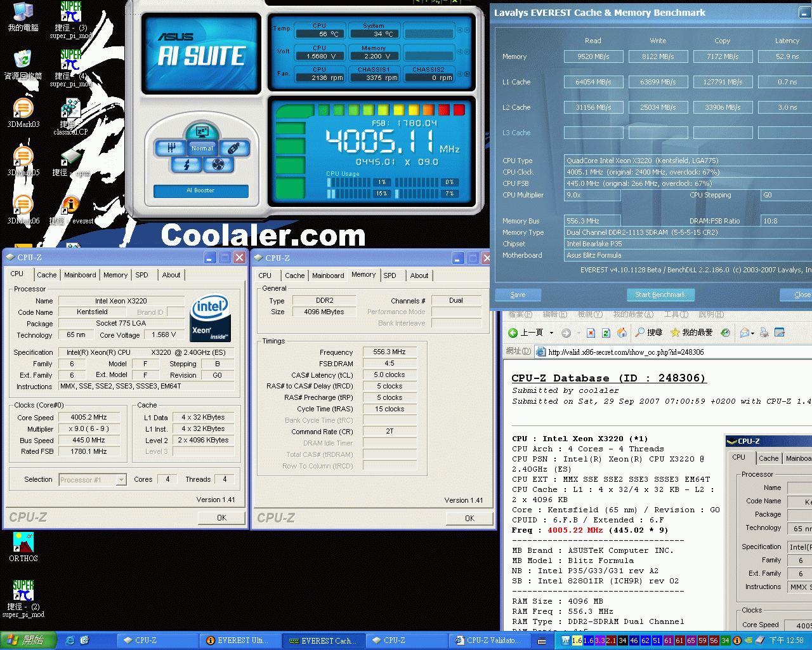Image resolution: width=812 pixels, height=650 pixels.
Task: Switch to EVEREST Ulti... taskbar button
Action: point(242,640)
